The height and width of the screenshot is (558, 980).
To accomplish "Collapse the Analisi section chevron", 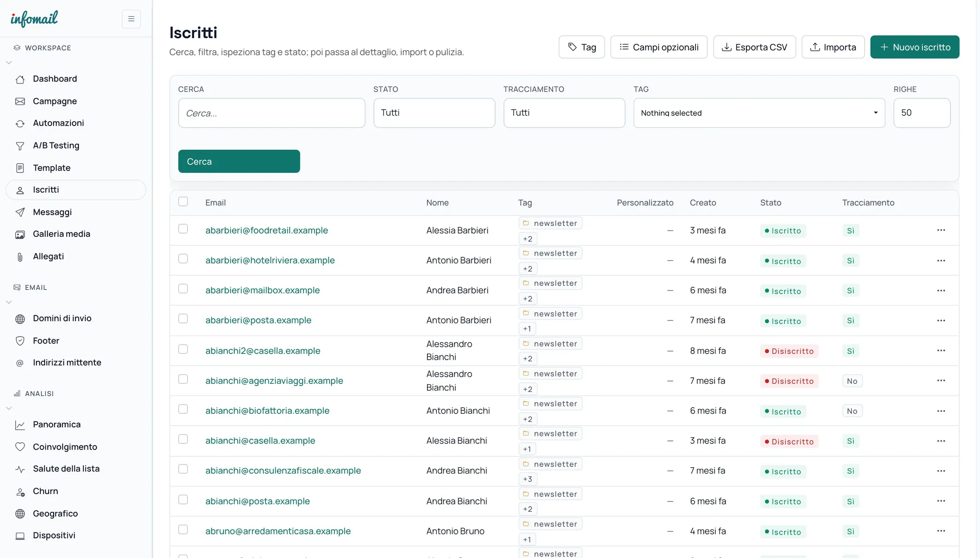I will coord(9,408).
